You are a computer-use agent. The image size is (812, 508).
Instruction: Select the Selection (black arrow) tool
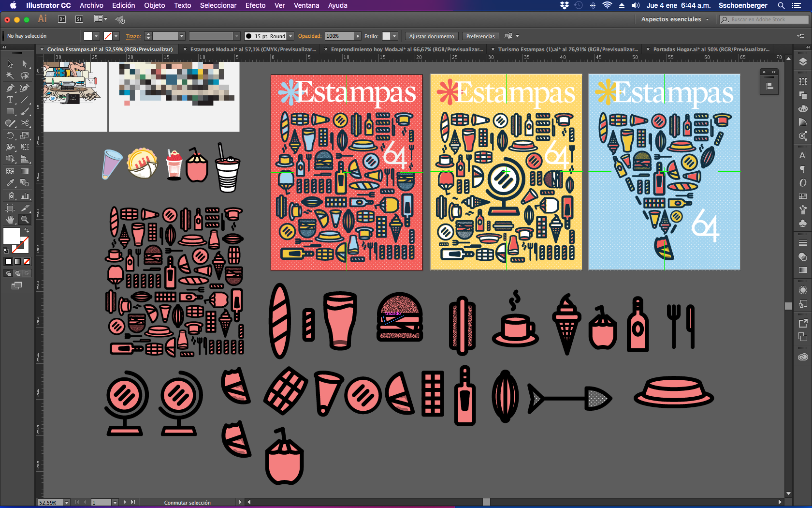pyautogui.click(x=10, y=64)
